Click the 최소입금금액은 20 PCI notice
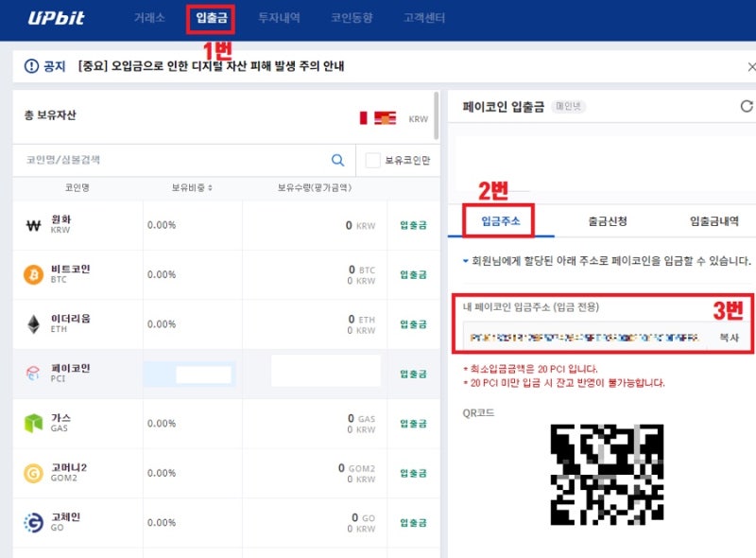 (530, 369)
